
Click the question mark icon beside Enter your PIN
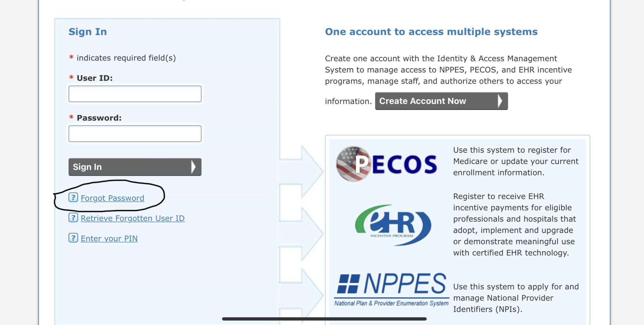pyautogui.click(x=73, y=238)
